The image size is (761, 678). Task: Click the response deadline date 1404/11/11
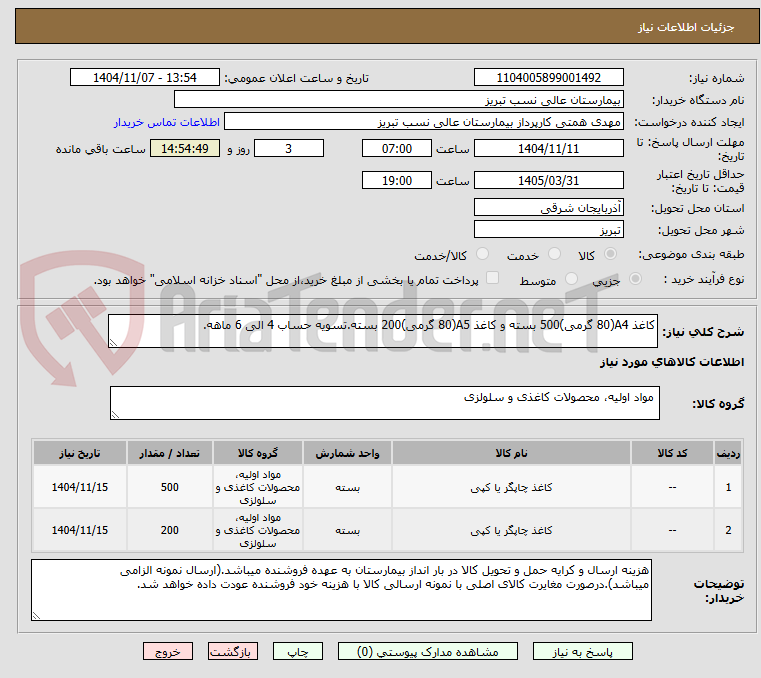point(548,149)
